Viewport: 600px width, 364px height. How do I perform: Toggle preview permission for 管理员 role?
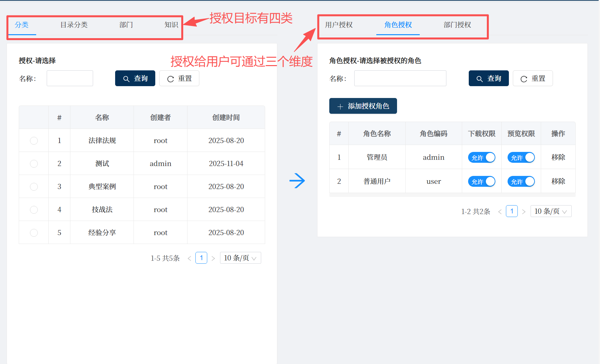point(521,158)
